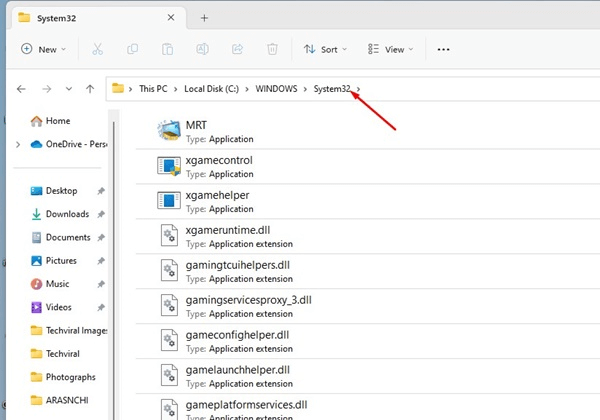Open the View layout dropdown

tap(391, 49)
